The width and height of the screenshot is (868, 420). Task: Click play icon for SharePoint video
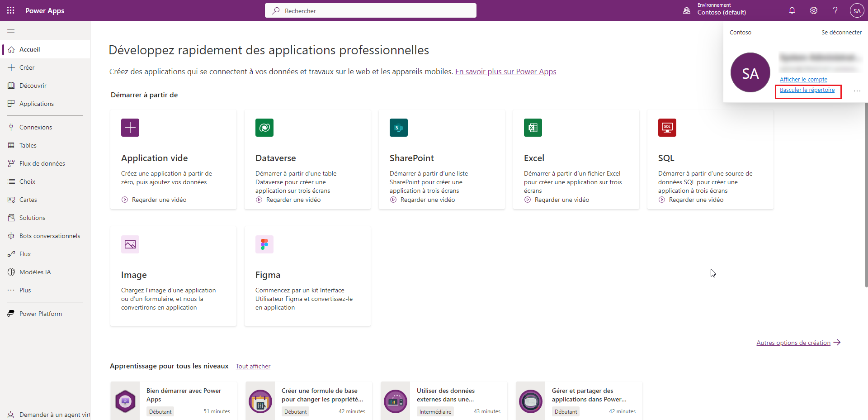393,200
